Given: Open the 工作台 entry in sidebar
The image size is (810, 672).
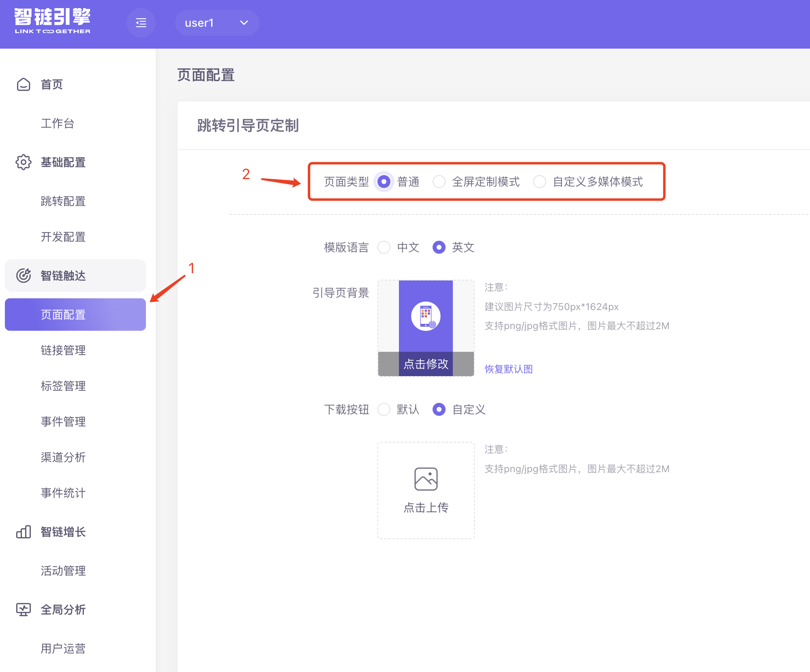Looking at the screenshot, I should tap(58, 123).
